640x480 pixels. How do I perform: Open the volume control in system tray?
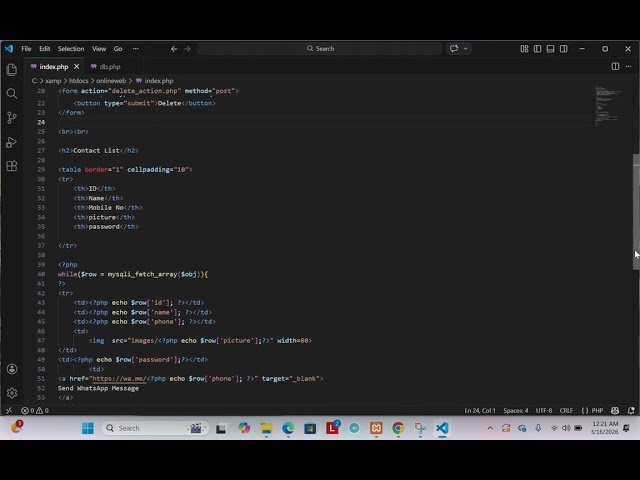pyautogui.click(x=566, y=428)
